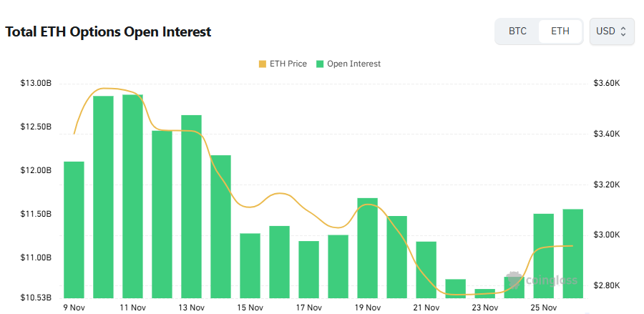Select the 9 Nov open interest bar
The image size is (644, 314).
coord(74,229)
